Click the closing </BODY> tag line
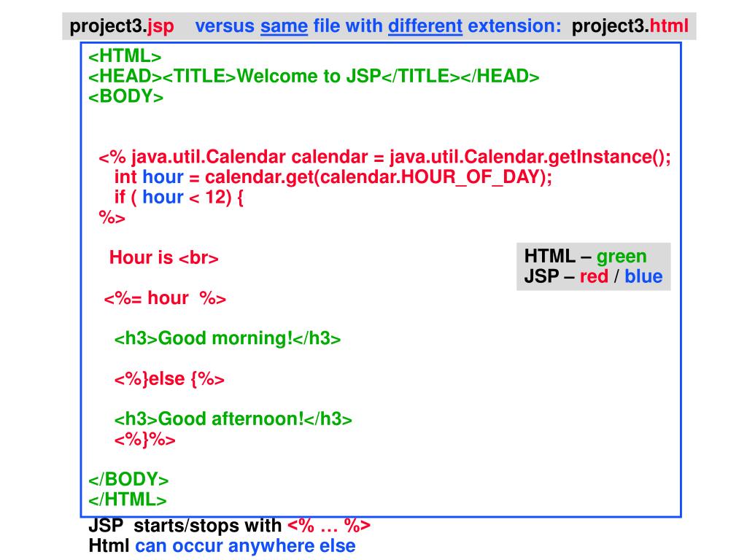The width and height of the screenshot is (747, 560). pyautogui.click(x=128, y=480)
